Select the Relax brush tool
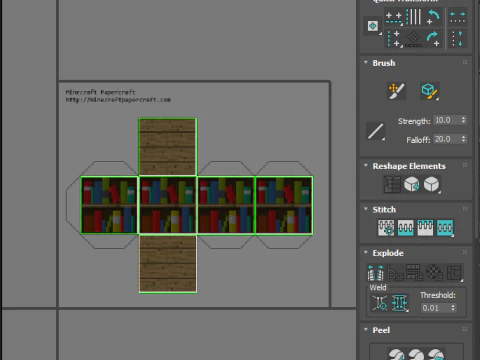Viewport: 480px width, 360px height. click(430, 91)
